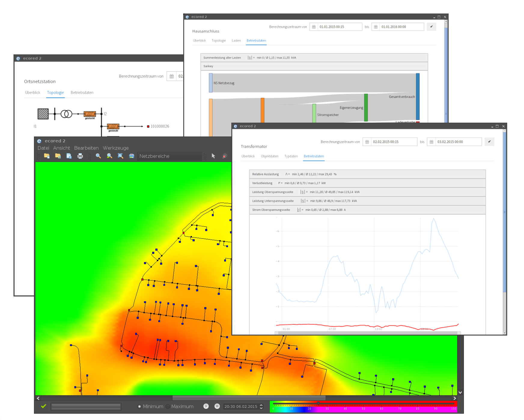Image resolution: width=524 pixels, height=420 pixels.
Task: Click the first open folder toolbar icon
Action: [47, 156]
